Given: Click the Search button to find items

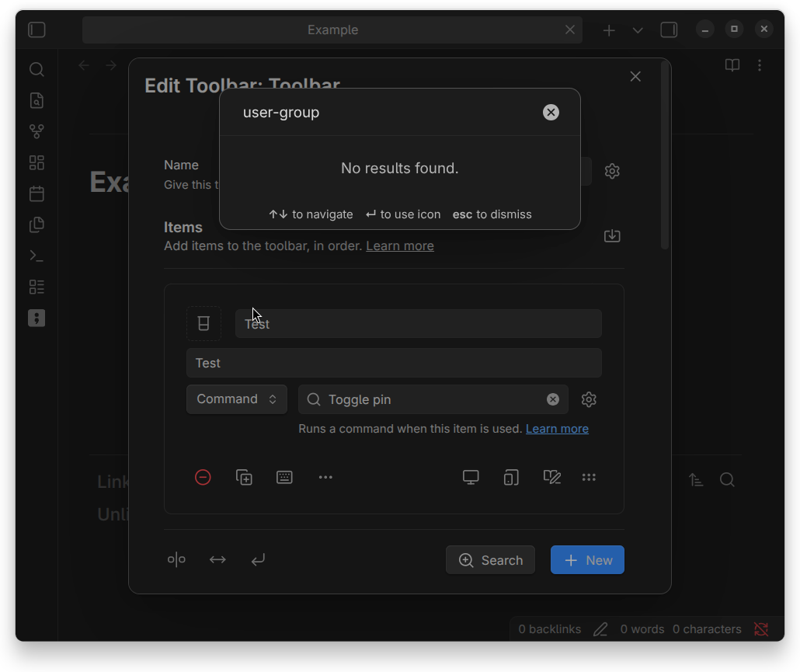Looking at the screenshot, I should (x=490, y=560).
